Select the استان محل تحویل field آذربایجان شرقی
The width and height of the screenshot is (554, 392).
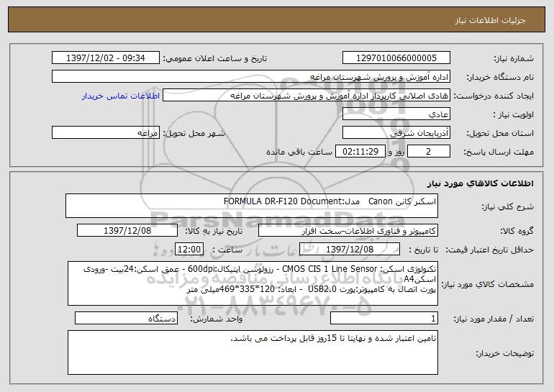396,133
